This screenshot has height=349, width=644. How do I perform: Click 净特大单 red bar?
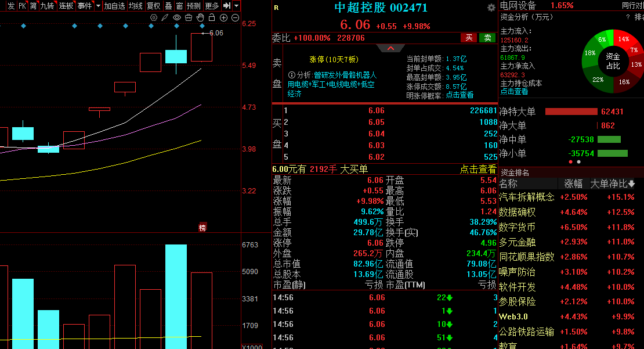pos(571,111)
